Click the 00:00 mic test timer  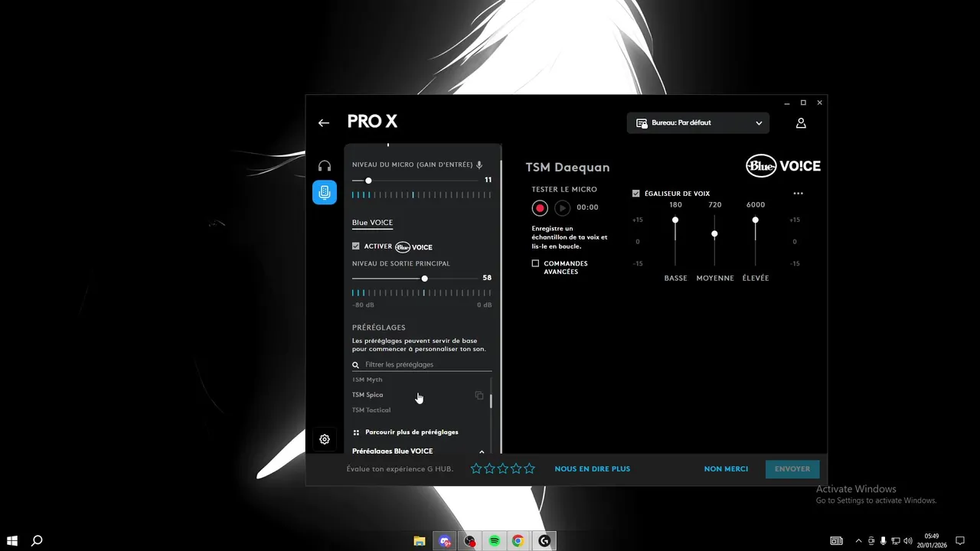coord(587,207)
